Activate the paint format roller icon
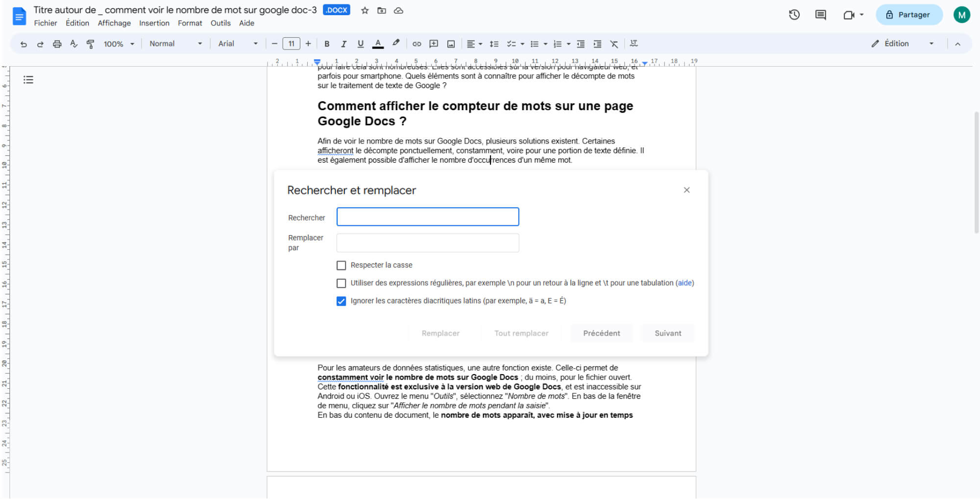This screenshot has width=980, height=499. [x=90, y=44]
